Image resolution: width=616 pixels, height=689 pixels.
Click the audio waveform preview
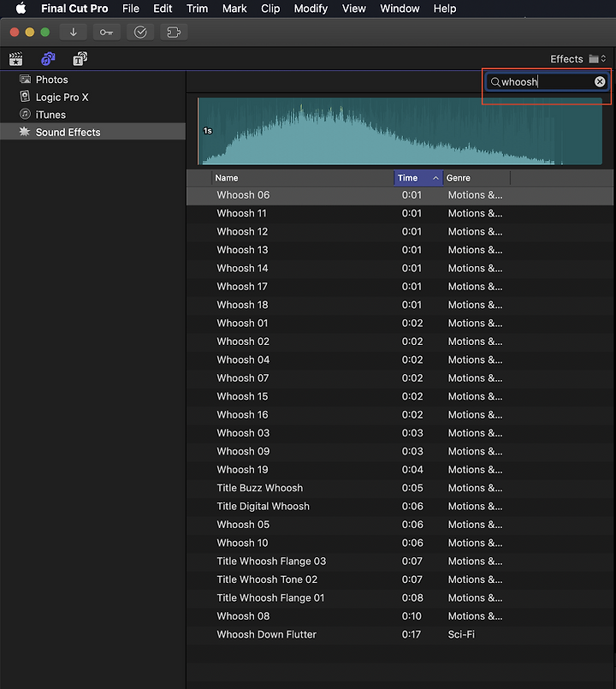[x=400, y=132]
